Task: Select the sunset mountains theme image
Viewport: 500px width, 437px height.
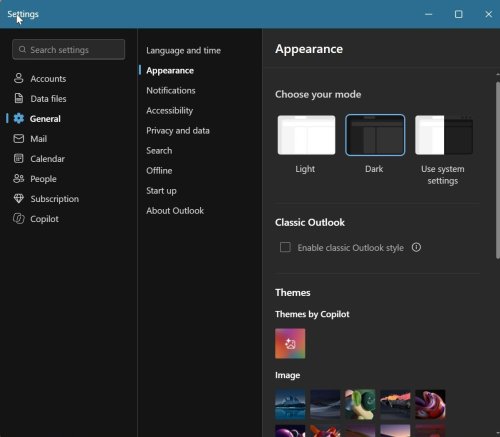Action: (395, 404)
